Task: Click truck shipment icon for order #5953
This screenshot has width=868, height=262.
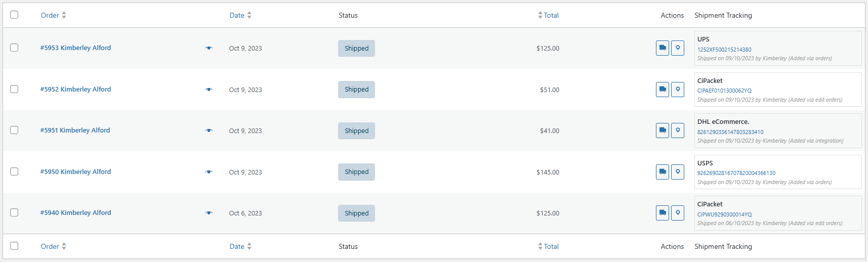Action: click(x=663, y=48)
